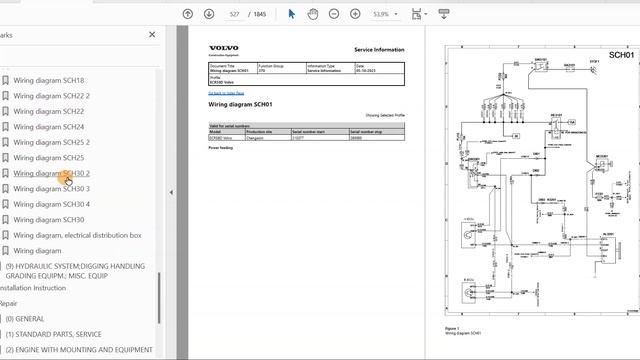Viewport: 640px width, 360px height.
Task: Click the Volvo logo on the page
Action: [224, 48]
